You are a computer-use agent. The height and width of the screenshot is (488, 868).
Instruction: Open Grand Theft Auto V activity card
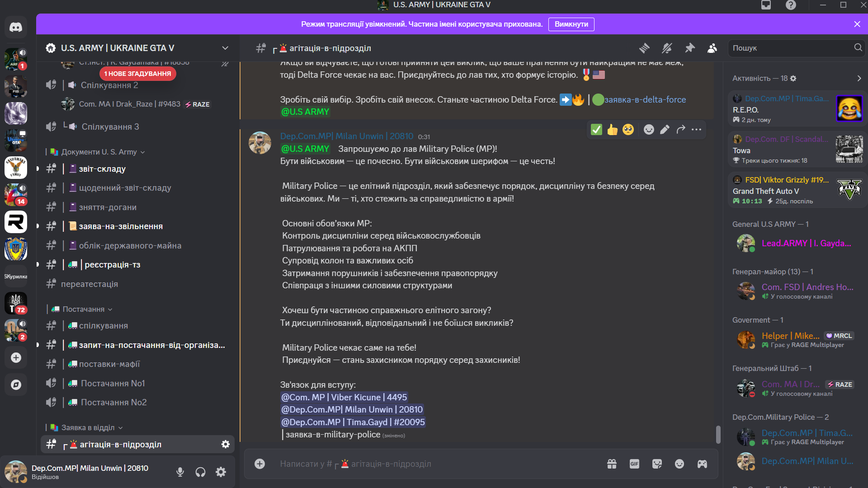tap(797, 190)
